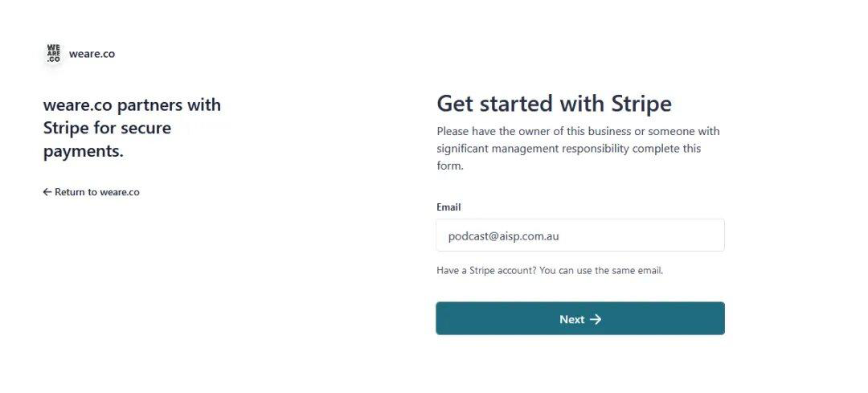Screen dimensions: 868x393
Task: Click the Get started with Stripe heading
Action: (554, 104)
